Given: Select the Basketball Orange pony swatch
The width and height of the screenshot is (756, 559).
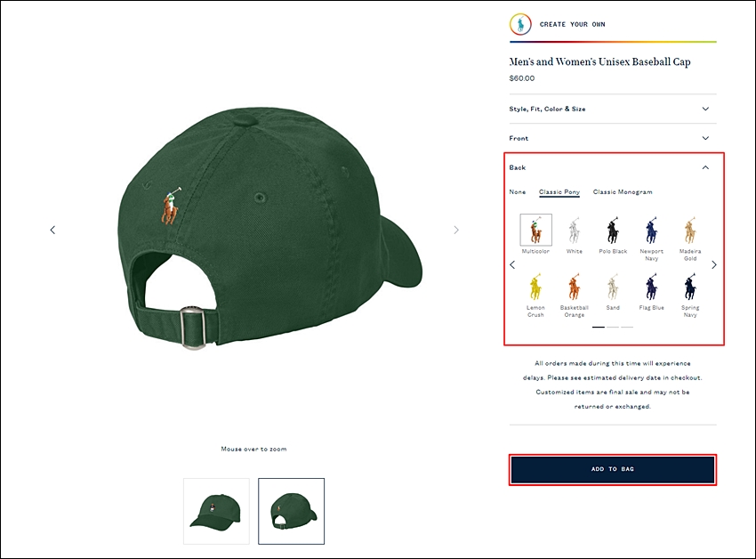Looking at the screenshot, I should 575,287.
